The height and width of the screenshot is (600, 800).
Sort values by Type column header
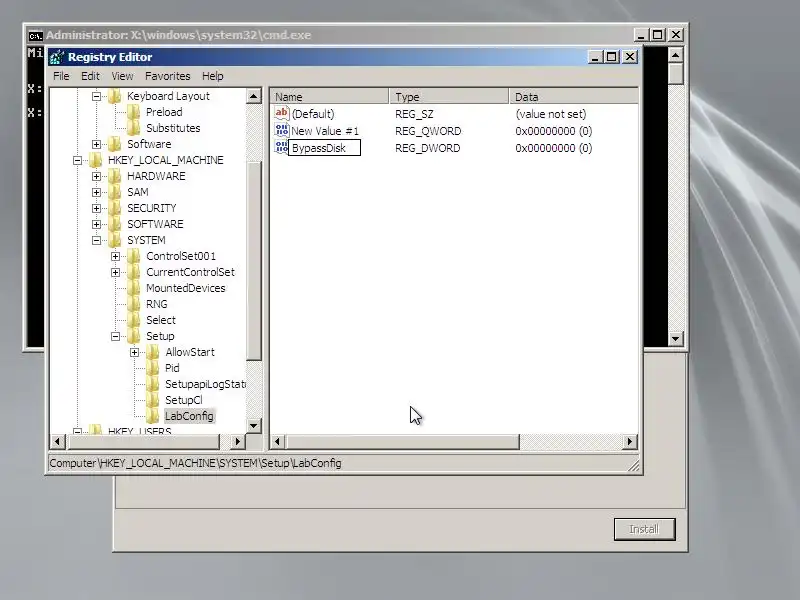(449, 96)
